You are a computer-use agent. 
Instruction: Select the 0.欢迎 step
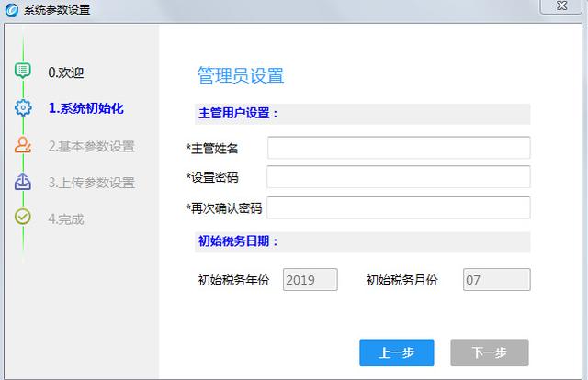pyautogui.click(x=66, y=73)
